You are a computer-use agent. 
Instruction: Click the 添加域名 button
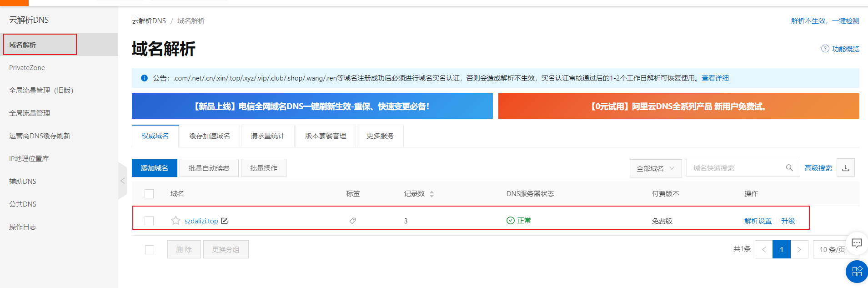[155, 168]
